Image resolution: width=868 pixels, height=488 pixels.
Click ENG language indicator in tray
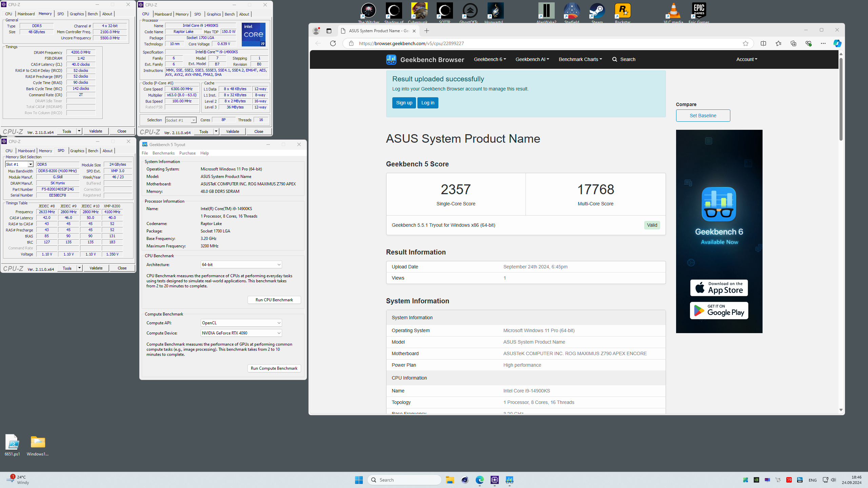point(812,480)
